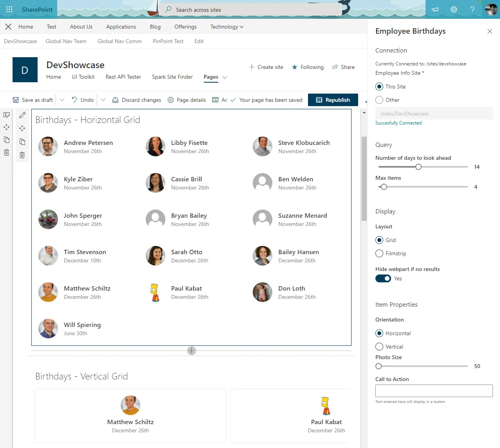
Task: Click the add new section plus icon
Action: [192, 350]
